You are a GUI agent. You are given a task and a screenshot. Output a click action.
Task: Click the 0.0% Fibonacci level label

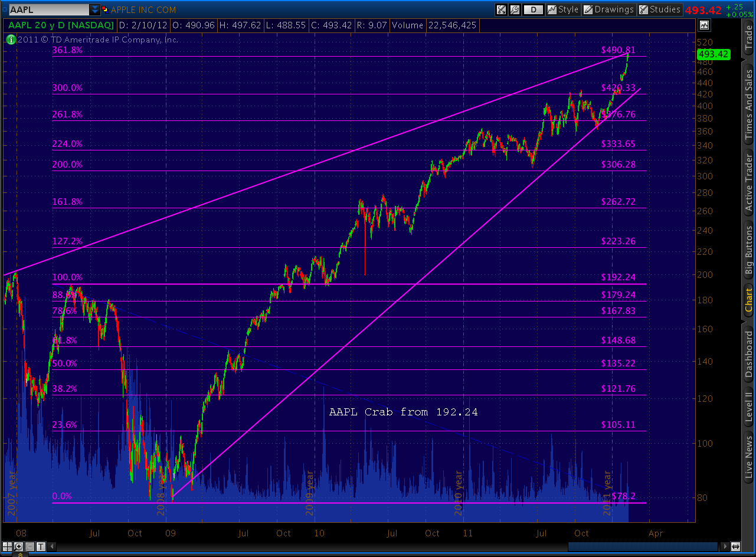pyautogui.click(x=62, y=496)
